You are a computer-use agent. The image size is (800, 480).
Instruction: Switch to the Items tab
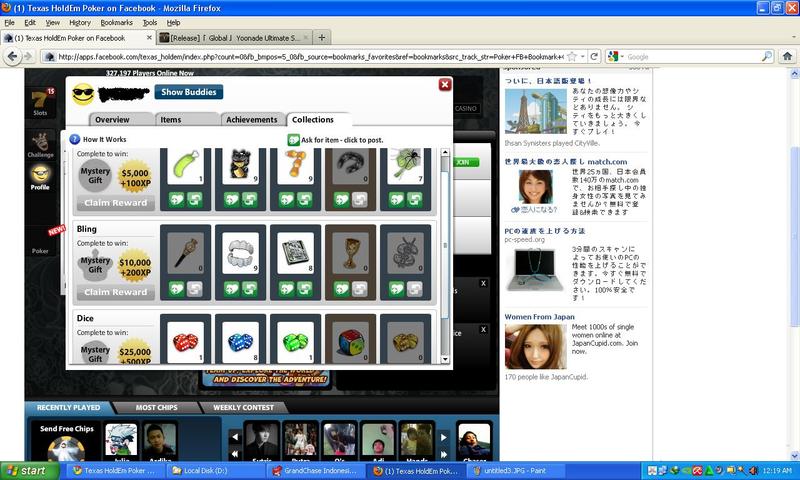[x=187, y=119]
